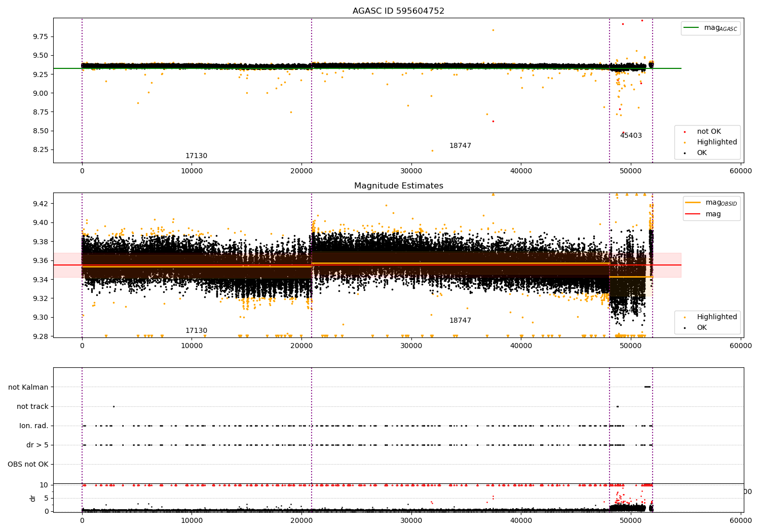The height and width of the screenshot is (532, 760).
Task: Select the mag OBSID legend label
Action: click(x=721, y=203)
